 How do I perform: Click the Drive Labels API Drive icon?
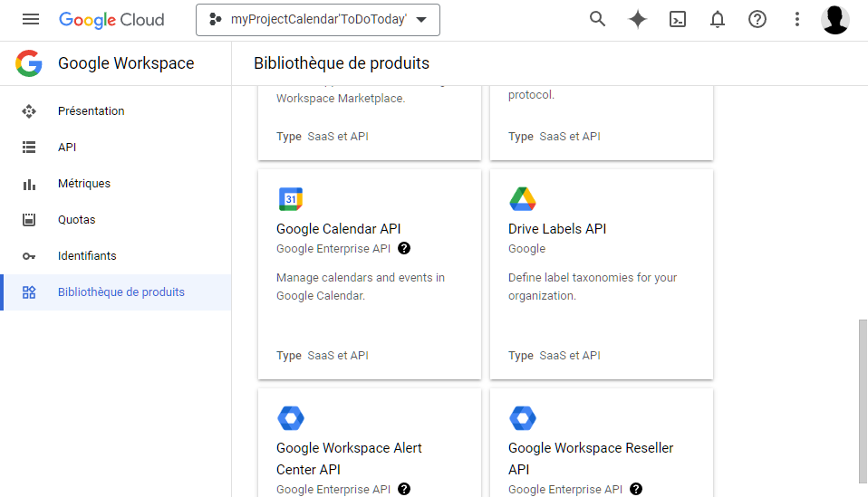pos(523,199)
